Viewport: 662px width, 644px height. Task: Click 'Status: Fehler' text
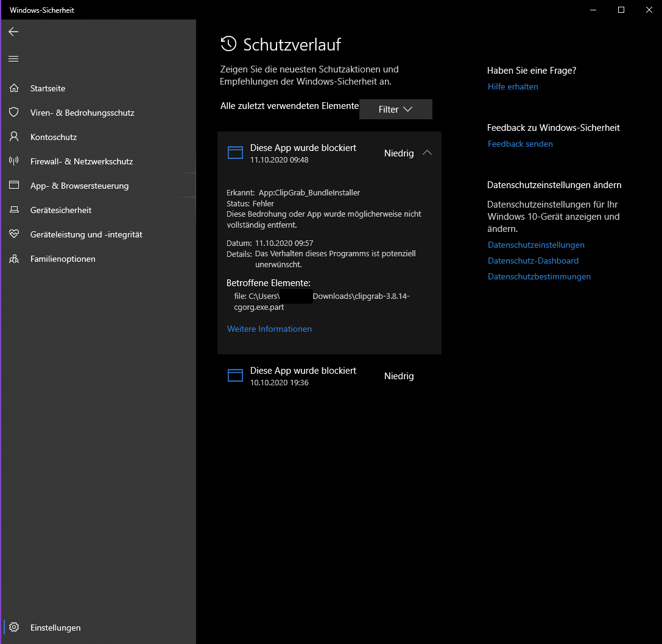point(250,203)
